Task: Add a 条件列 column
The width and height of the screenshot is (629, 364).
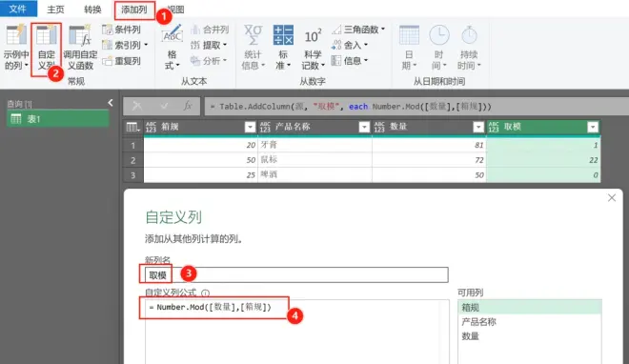Action: point(121,30)
